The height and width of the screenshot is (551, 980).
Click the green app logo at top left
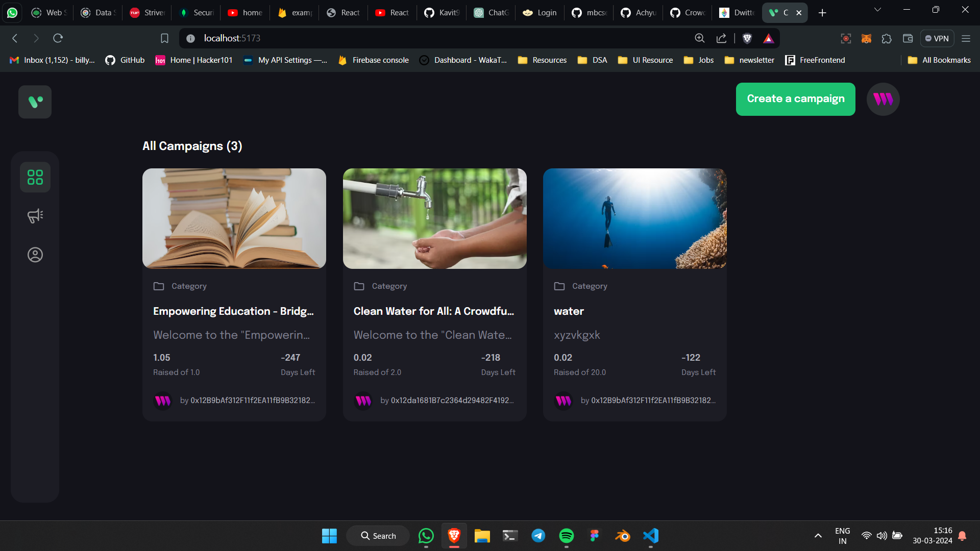35,102
